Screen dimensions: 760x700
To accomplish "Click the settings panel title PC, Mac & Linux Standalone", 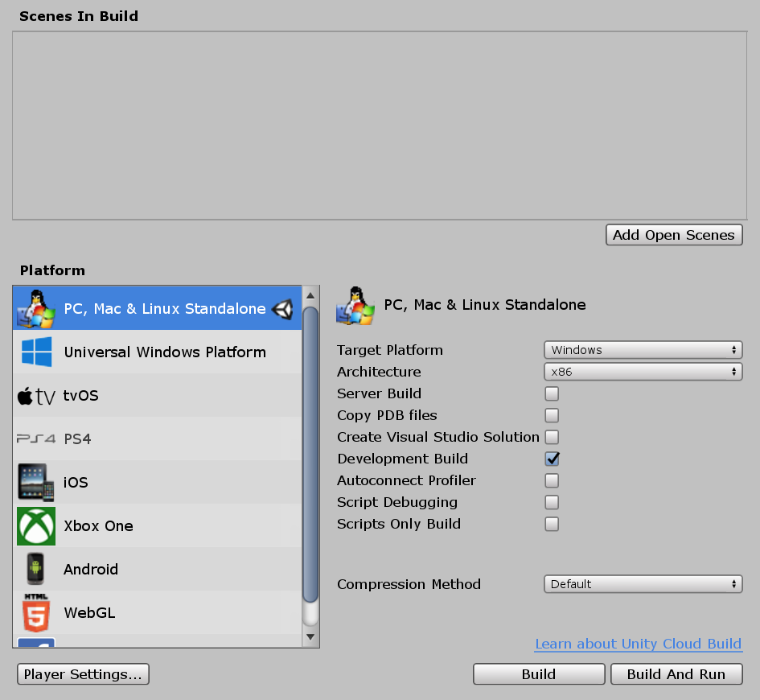I will tap(485, 305).
